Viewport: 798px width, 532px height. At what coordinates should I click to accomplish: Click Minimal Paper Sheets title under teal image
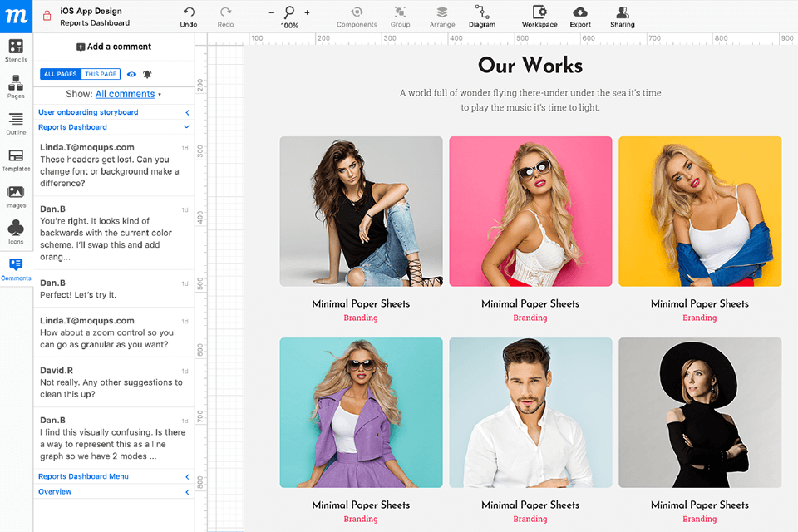click(x=361, y=505)
